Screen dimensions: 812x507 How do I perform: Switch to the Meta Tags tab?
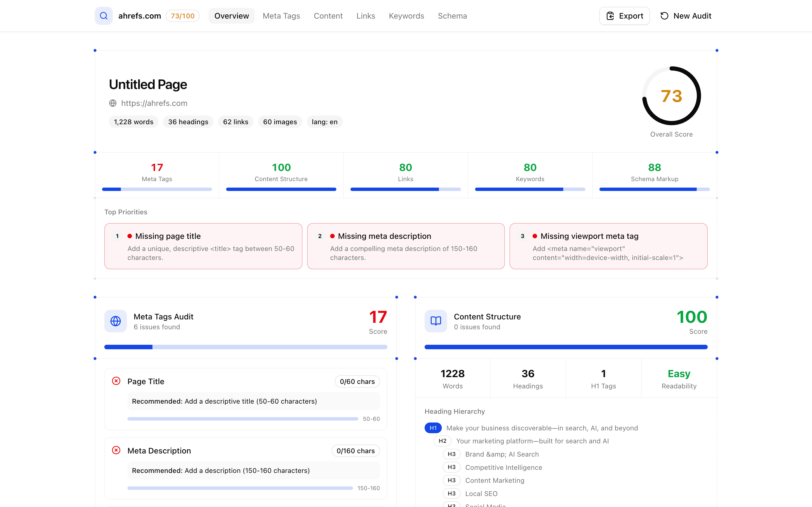coord(281,16)
